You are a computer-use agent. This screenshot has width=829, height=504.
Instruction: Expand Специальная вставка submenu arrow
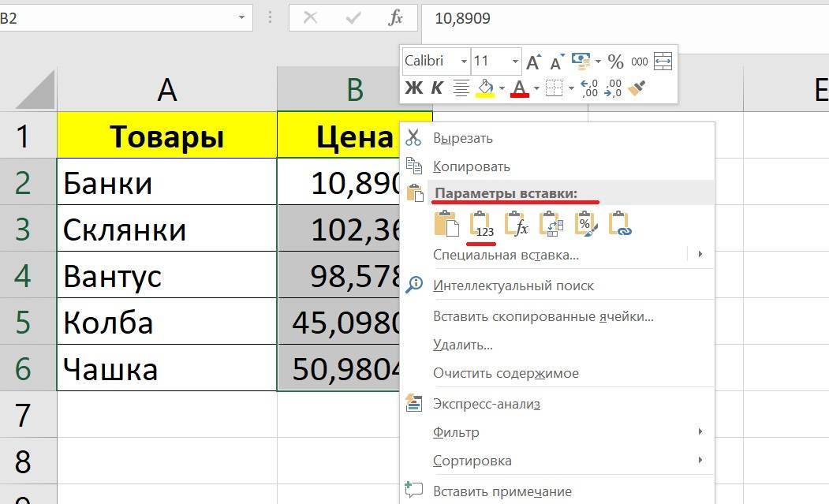700,255
